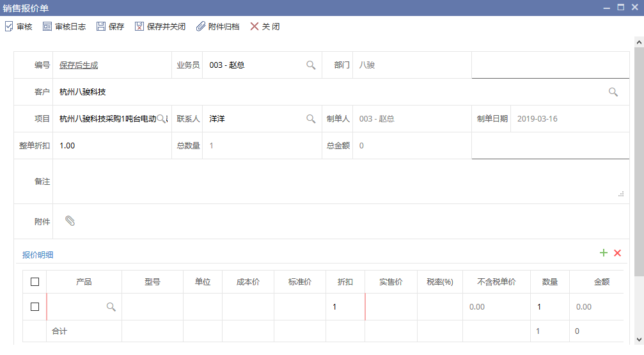Screen dimensions: 644x355
Task: Delete row using the red X icon
Action: [x=617, y=253]
